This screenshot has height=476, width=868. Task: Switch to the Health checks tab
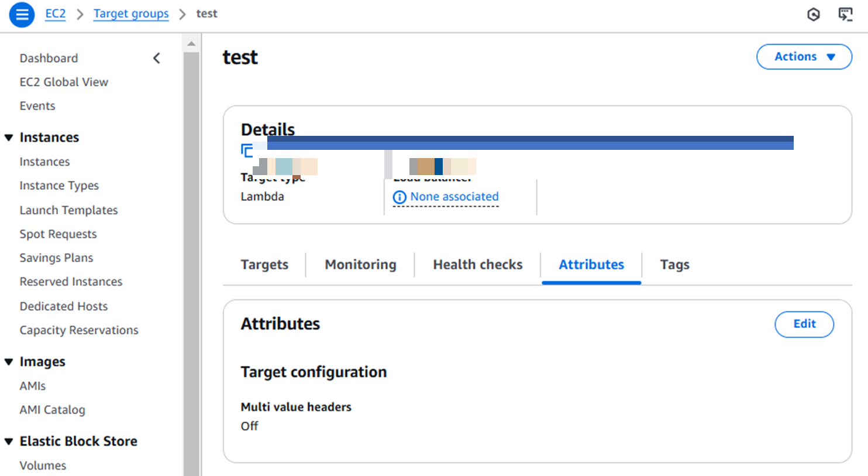477,265
